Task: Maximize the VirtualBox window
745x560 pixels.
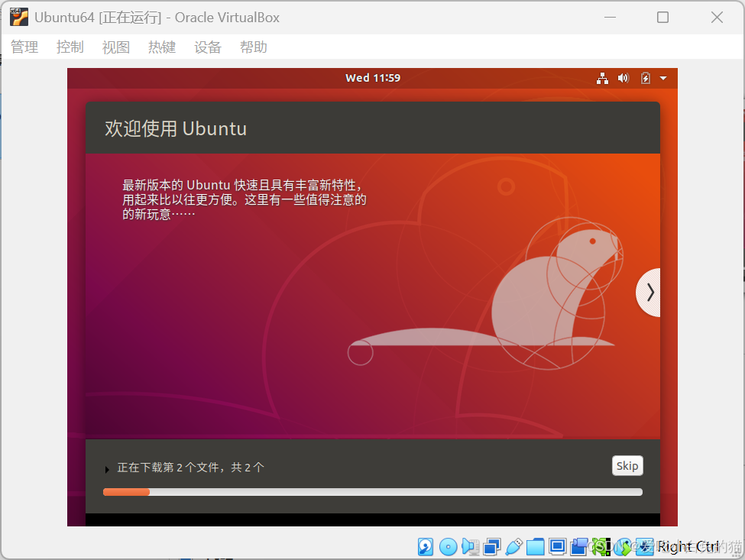Action: [662, 17]
